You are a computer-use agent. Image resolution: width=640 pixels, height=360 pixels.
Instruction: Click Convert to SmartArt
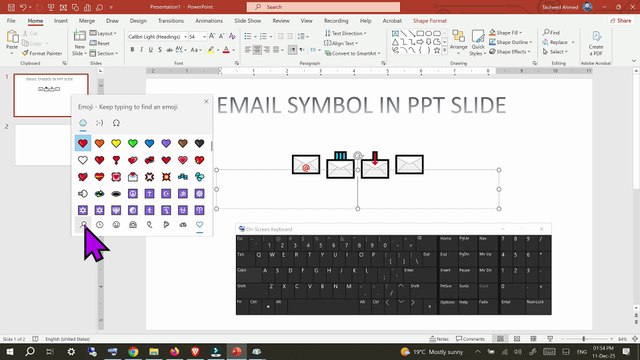point(352,53)
